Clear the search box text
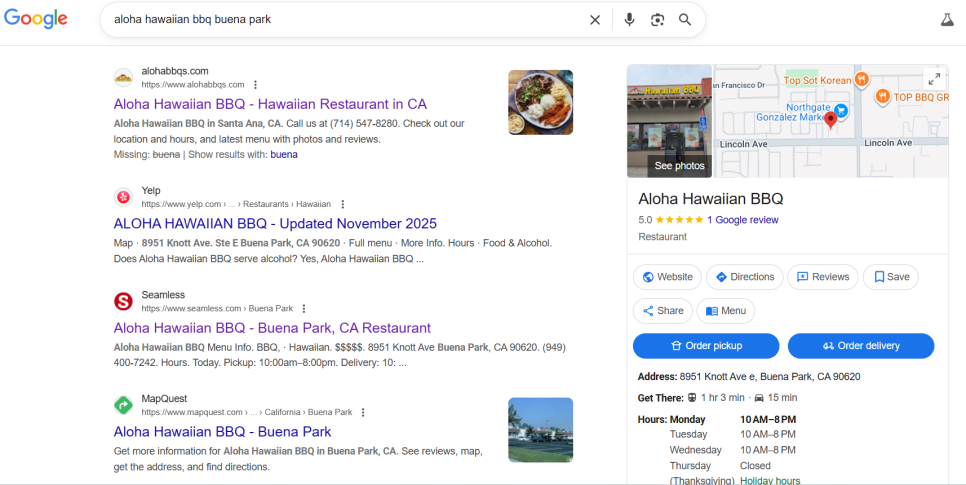This screenshot has width=966, height=485. pos(595,20)
